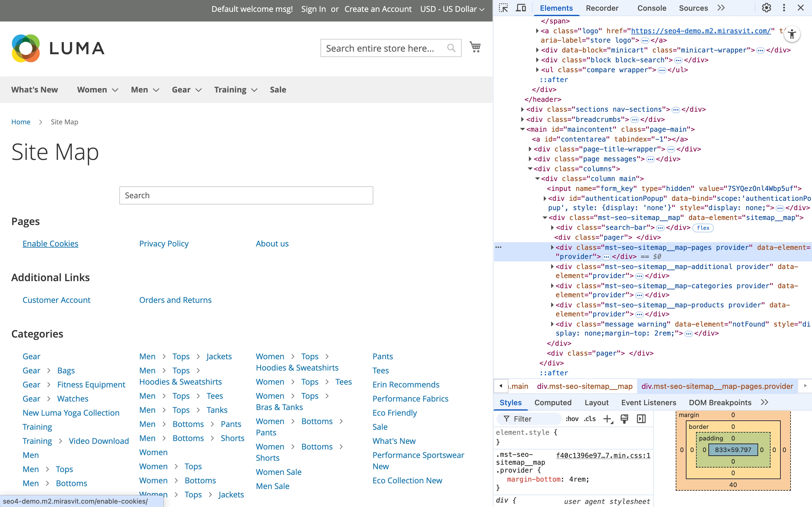The image size is (812, 507).
Task: Open the Enable Cookies link
Action: (50, 244)
